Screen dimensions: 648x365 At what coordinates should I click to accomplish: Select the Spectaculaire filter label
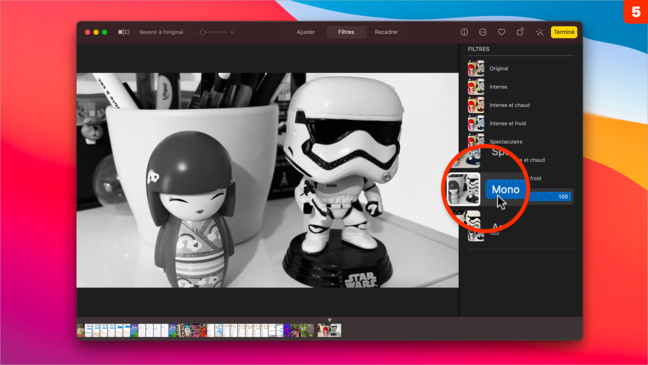pyautogui.click(x=506, y=141)
